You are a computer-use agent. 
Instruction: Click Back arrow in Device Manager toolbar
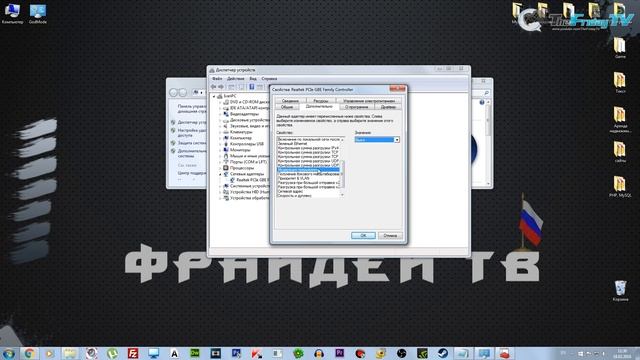point(213,87)
